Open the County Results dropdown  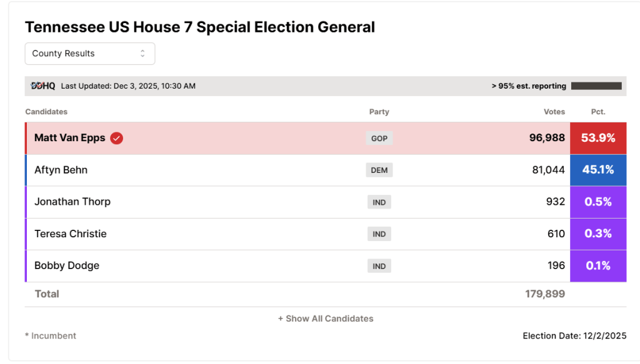(90, 54)
